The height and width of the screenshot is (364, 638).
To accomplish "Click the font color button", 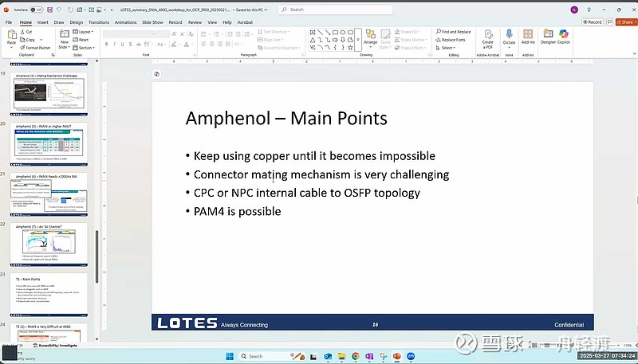I will tap(187, 44).
